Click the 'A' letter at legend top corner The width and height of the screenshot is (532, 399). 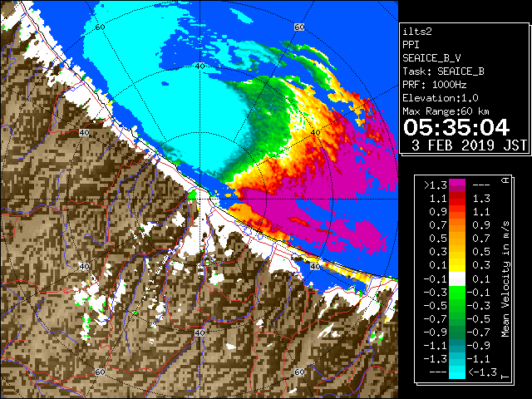click(505, 180)
